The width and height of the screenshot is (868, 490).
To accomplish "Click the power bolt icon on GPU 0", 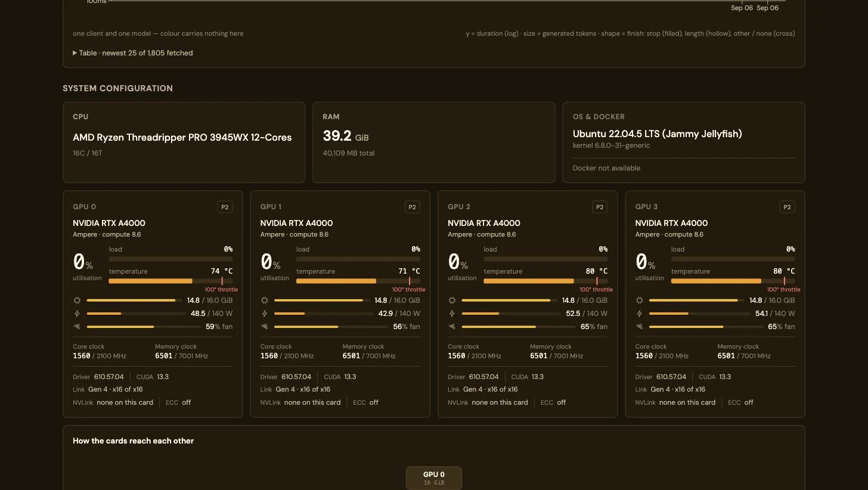I will pyautogui.click(x=77, y=314).
